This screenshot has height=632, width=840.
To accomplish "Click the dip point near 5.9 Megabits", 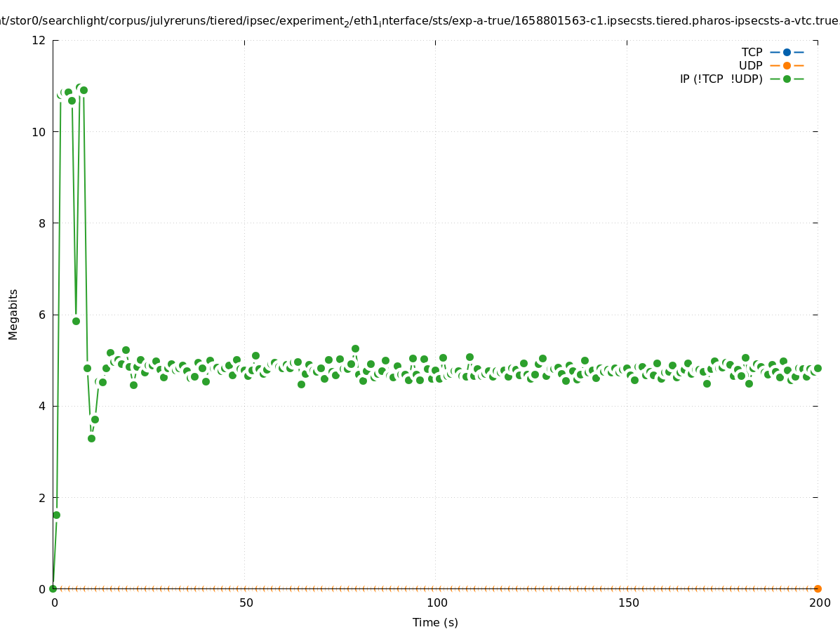I will coord(76,321).
